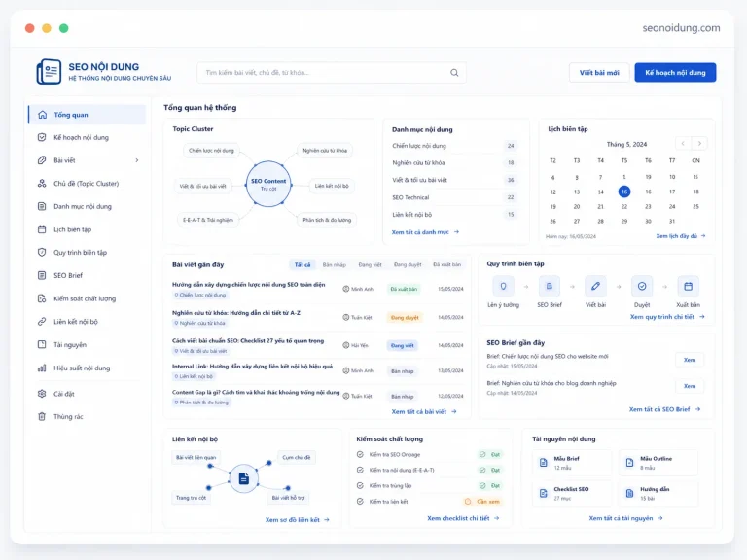The width and height of the screenshot is (747, 560).
Task: Click the Lên ý tưởng lightbulb icon
Action: [503, 286]
